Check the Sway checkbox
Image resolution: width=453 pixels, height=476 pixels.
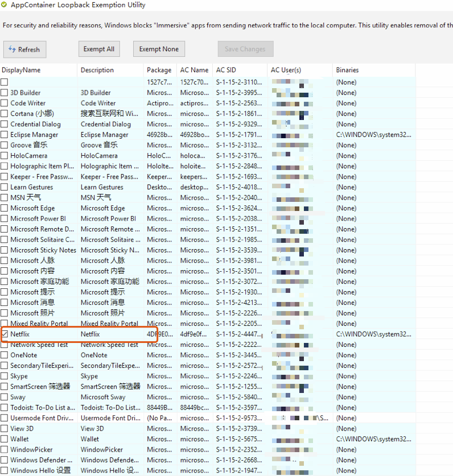pyautogui.click(x=4, y=397)
